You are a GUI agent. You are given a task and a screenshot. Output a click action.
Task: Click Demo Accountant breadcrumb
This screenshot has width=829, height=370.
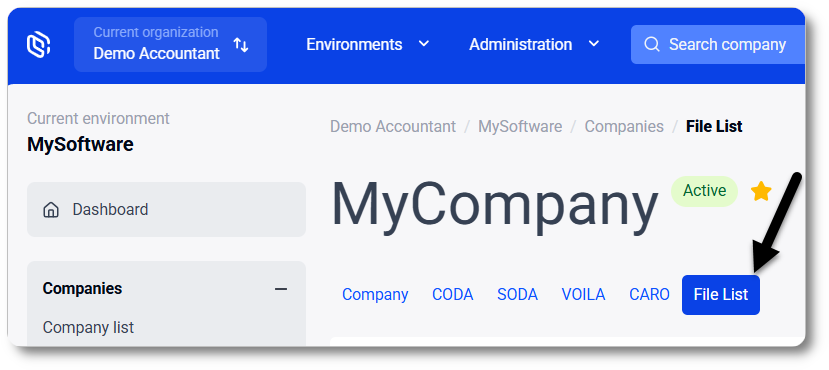click(393, 127)
